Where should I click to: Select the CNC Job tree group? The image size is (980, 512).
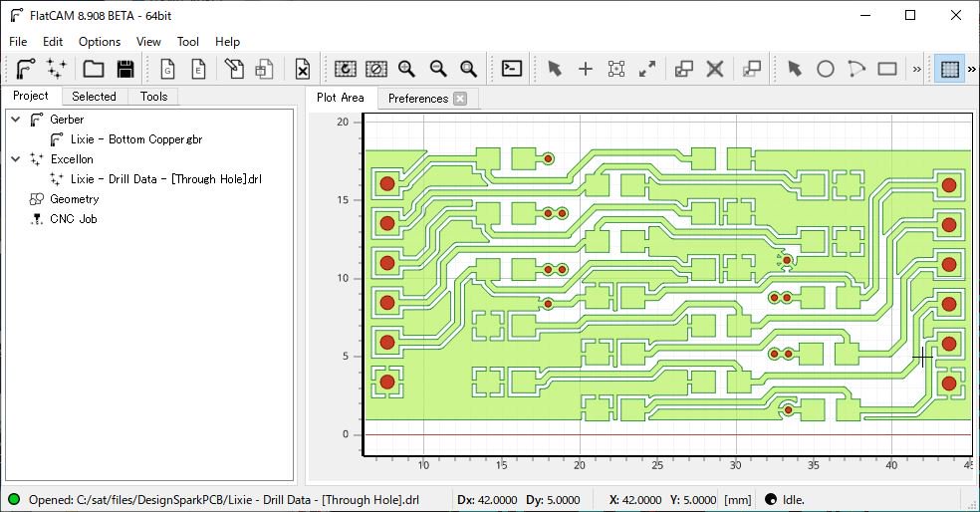(73, 219)
